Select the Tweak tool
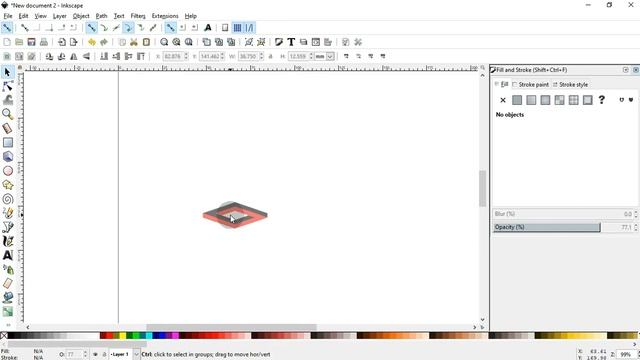 [7, 100]
